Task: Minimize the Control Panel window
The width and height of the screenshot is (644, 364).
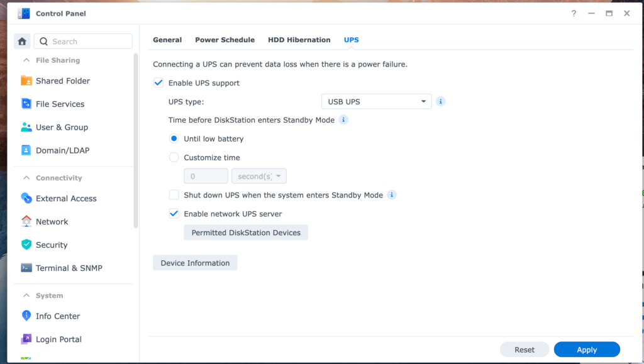Action: pos(591,14)
